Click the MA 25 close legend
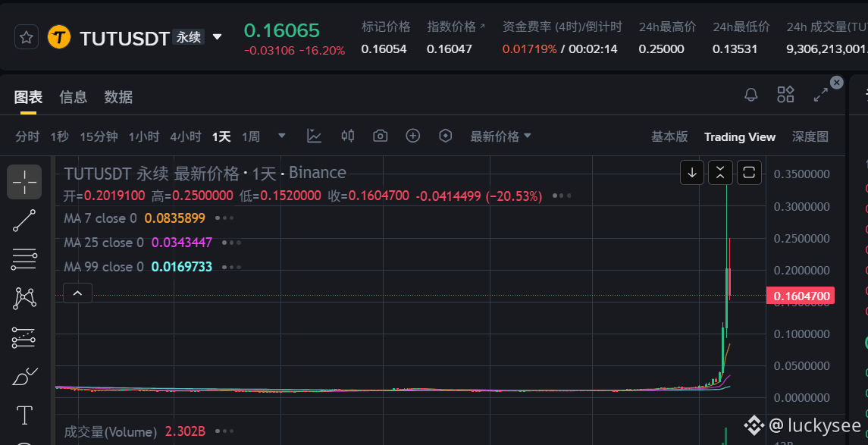 click(104, 243)
